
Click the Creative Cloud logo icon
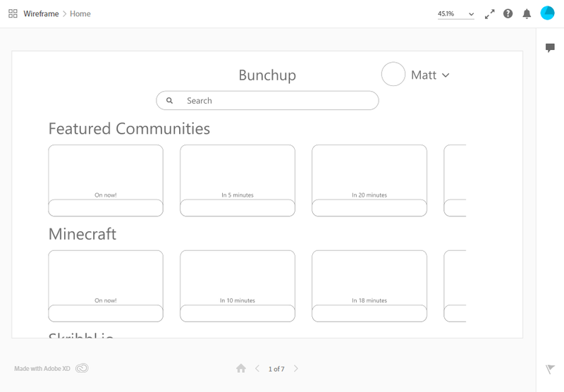82,368
